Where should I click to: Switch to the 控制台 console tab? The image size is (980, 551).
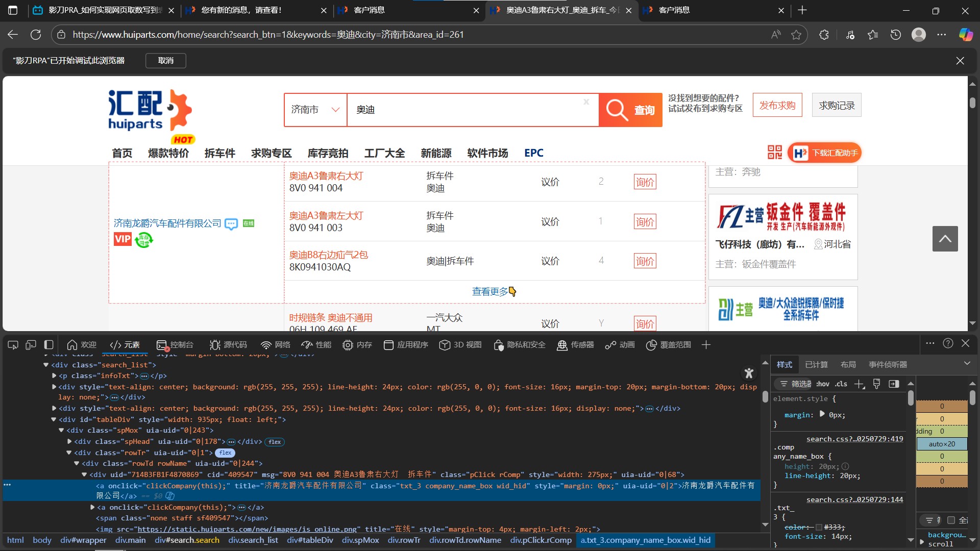[175, 345]
